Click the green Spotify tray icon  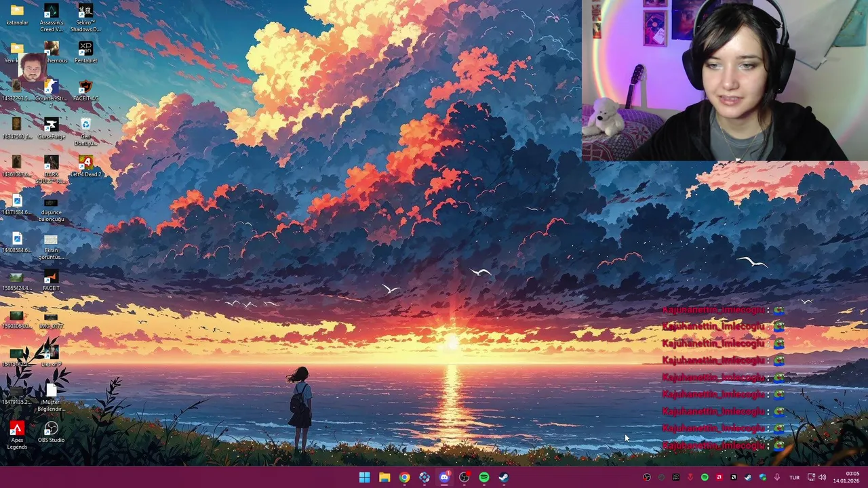pos(705,477)
